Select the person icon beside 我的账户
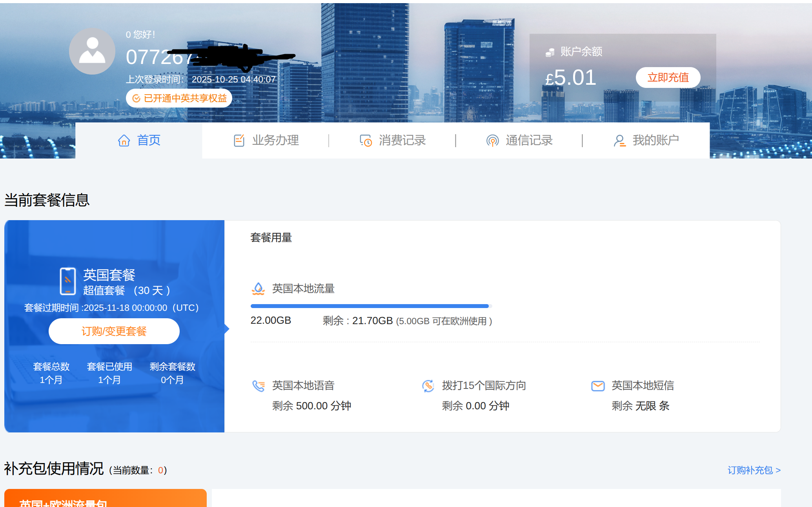 click(619, 140)
